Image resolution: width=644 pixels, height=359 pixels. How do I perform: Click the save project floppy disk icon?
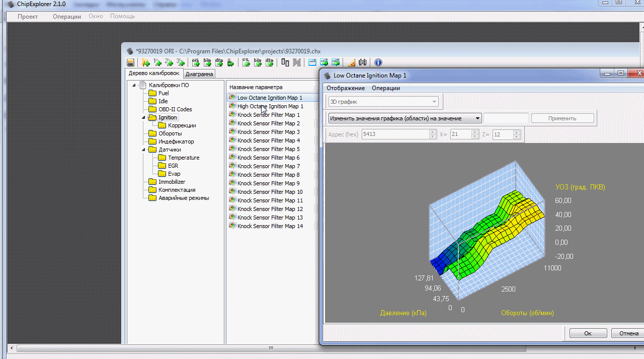click(130, 62)
